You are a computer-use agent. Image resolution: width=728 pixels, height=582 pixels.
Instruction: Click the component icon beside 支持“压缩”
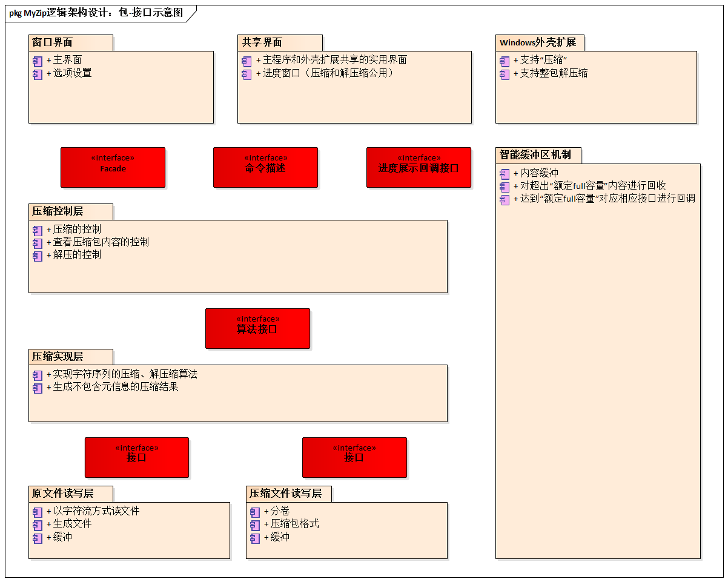pos(505,61)
